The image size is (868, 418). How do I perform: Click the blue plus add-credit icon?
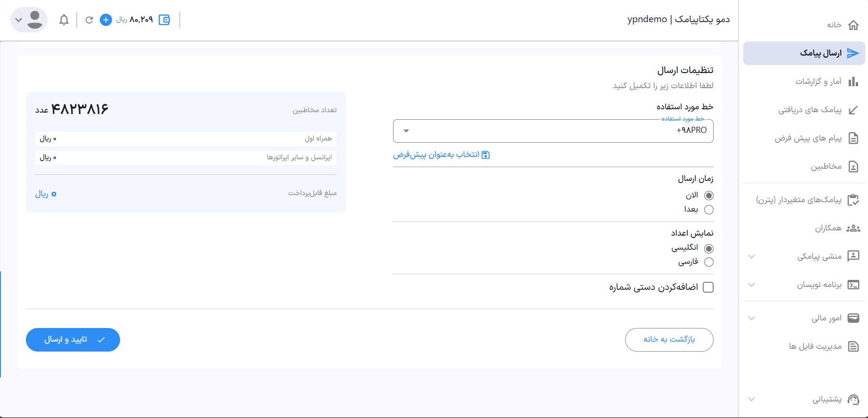(106, 20)
